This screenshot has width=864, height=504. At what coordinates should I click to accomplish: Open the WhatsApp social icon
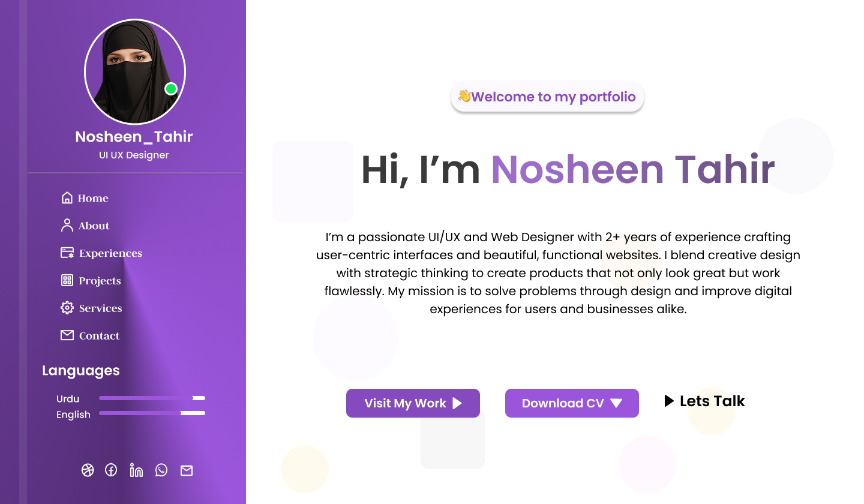[x=161, y=470]
